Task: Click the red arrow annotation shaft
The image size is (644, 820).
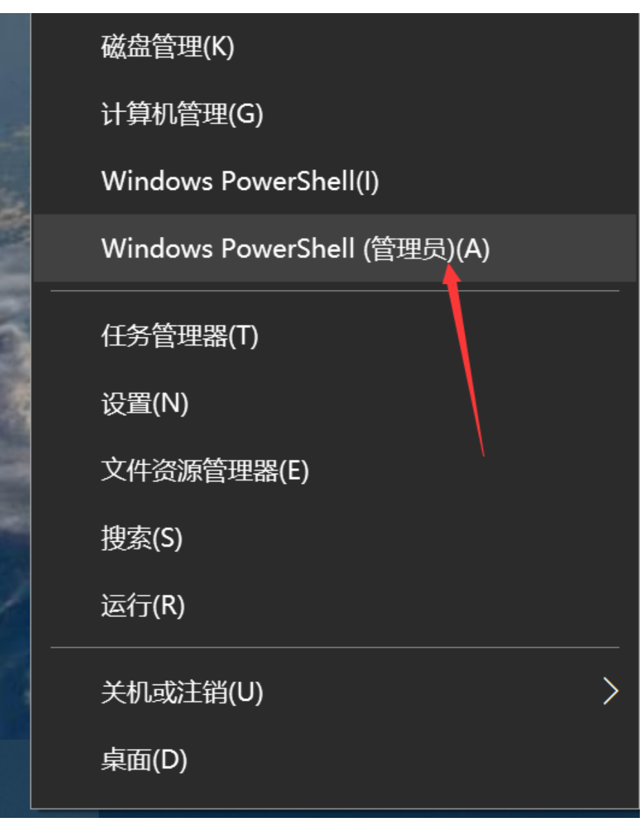Action: [467, 366]
